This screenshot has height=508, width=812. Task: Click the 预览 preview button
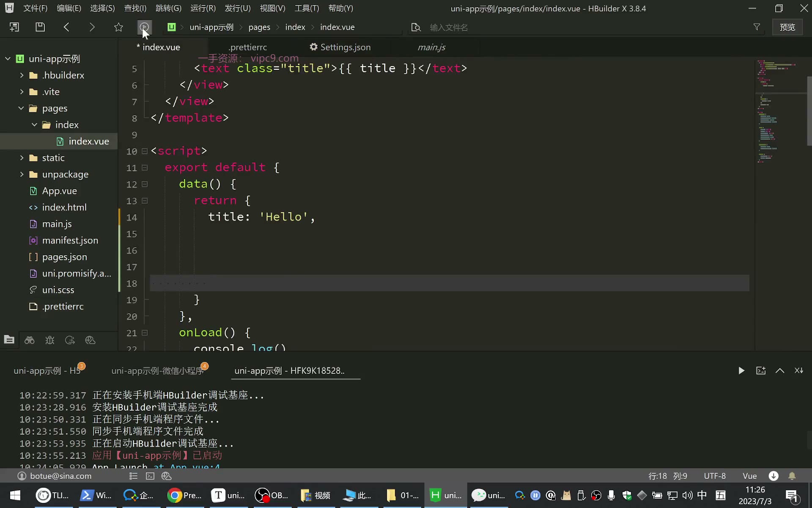pos(787,27)
